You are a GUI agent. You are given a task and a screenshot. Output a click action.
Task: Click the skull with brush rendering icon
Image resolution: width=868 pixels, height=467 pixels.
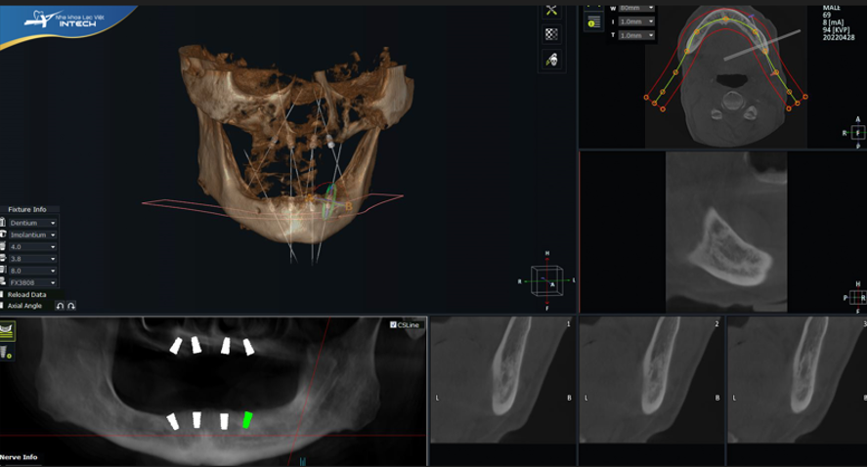pyautogui.click(x=551, y=60)
